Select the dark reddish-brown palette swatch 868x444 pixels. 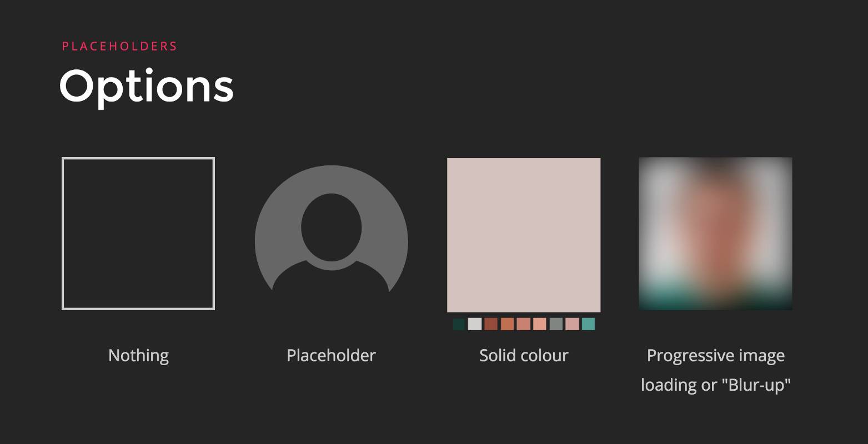click(x=491, y=324)
